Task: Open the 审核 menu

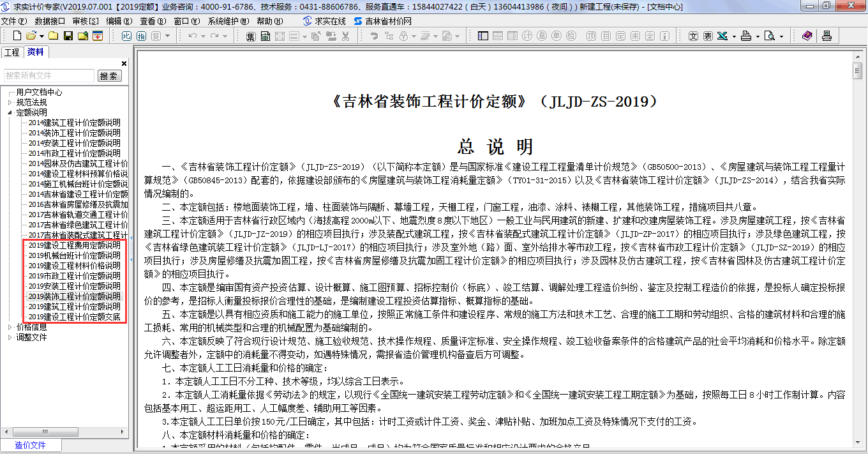Action: 86,21
